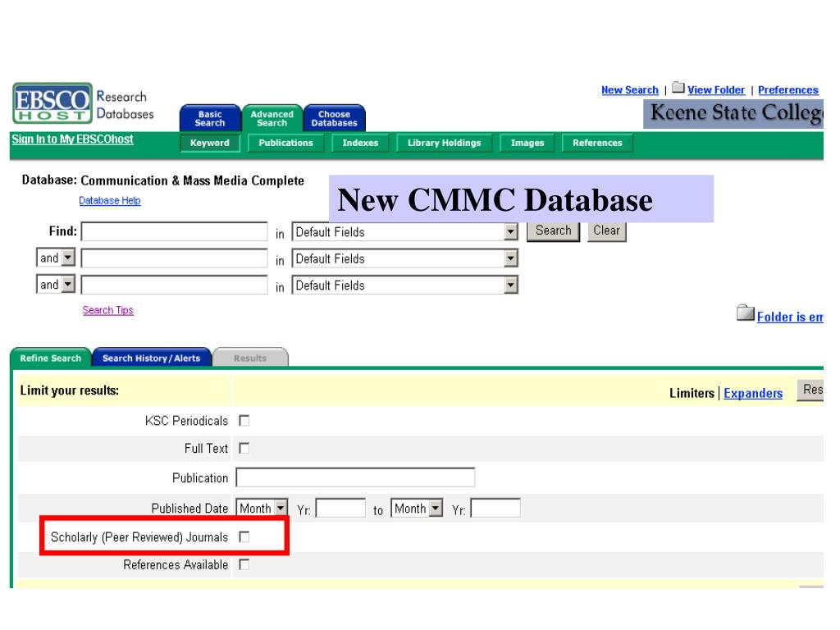Screen dimensions: 840x630
Task: Click the Publication text field
Action: tap(355, 477)
